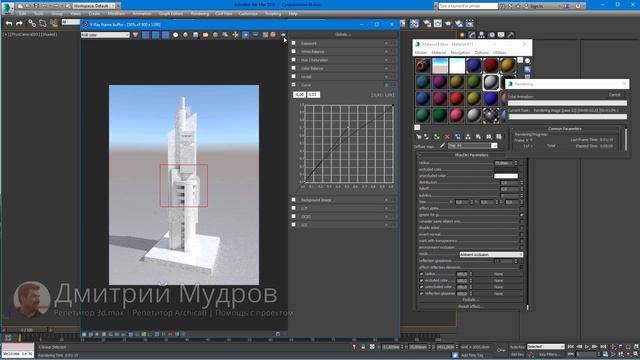Open the Modes menu in Material Editor

click(421, 53)
